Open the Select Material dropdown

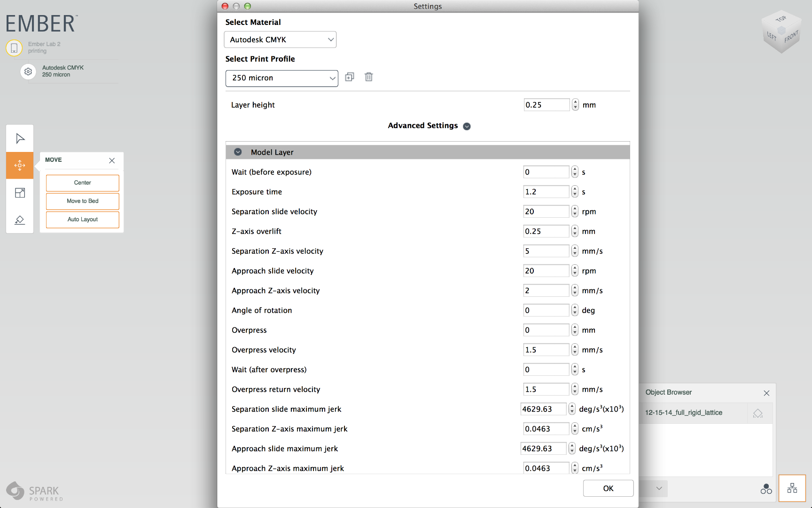point(280,40)
